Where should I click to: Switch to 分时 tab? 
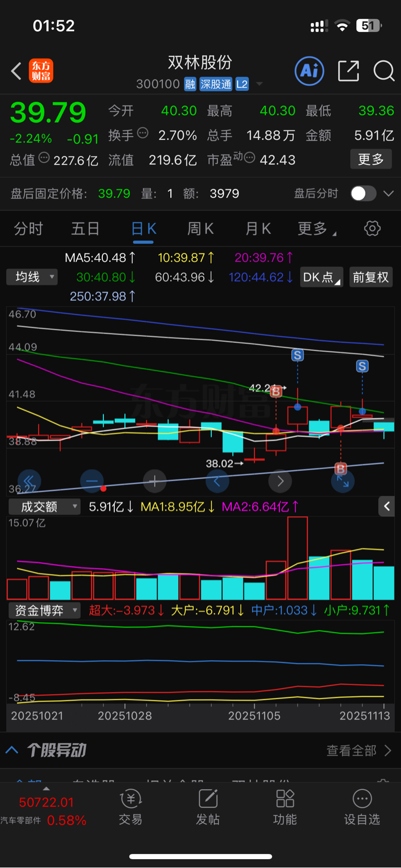[28, 229]
